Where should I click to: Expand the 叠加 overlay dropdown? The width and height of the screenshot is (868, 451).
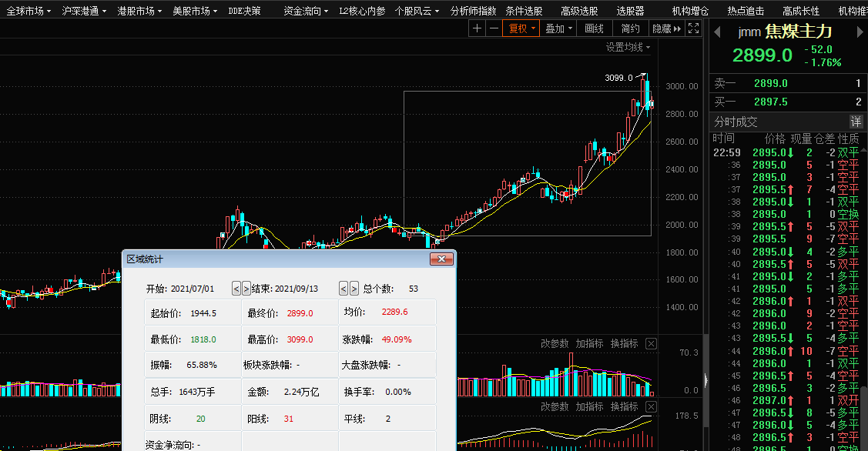[559, 28]
